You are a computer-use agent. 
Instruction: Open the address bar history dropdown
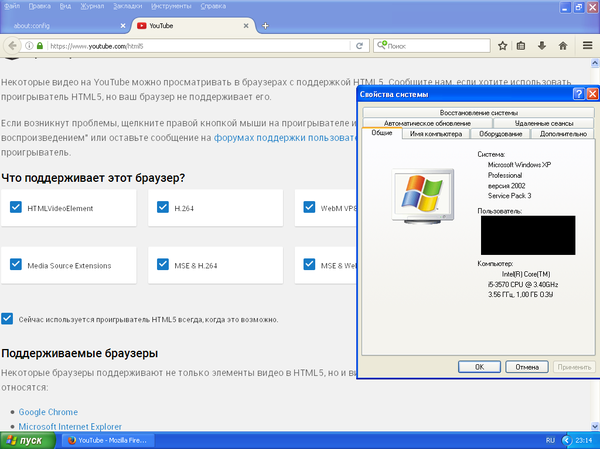[349, 45]
